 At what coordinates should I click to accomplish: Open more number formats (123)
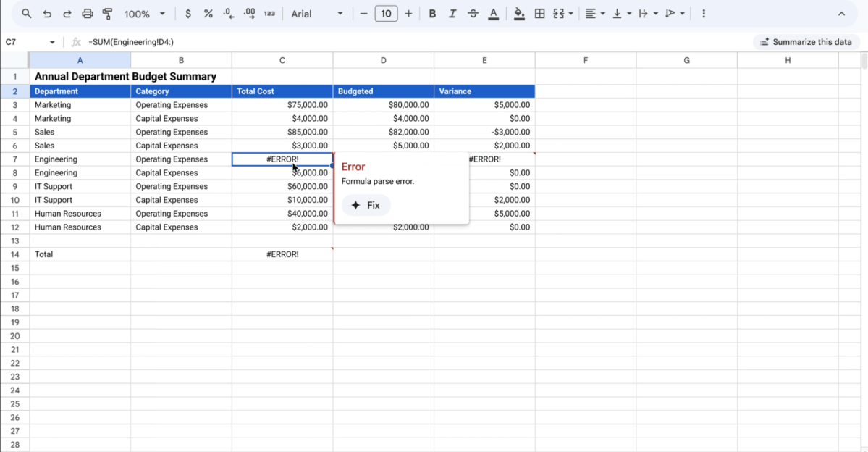pyautogui.click(x=269, y=13)
